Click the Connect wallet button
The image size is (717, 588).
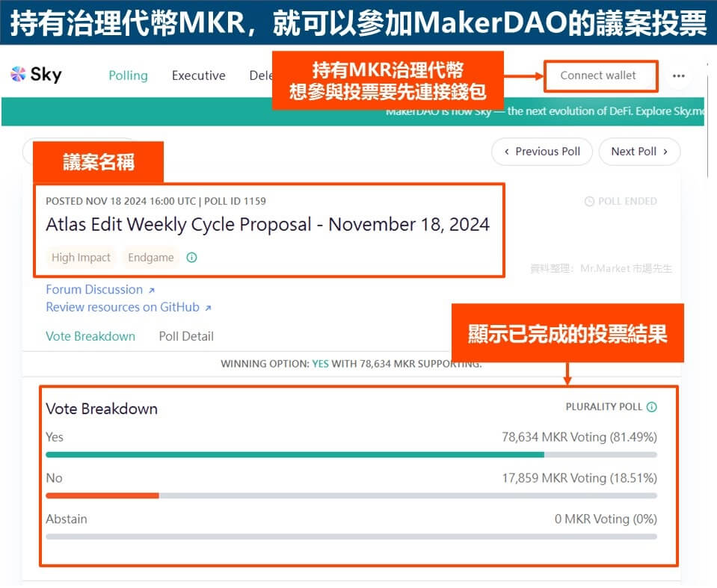coord(597,75)
